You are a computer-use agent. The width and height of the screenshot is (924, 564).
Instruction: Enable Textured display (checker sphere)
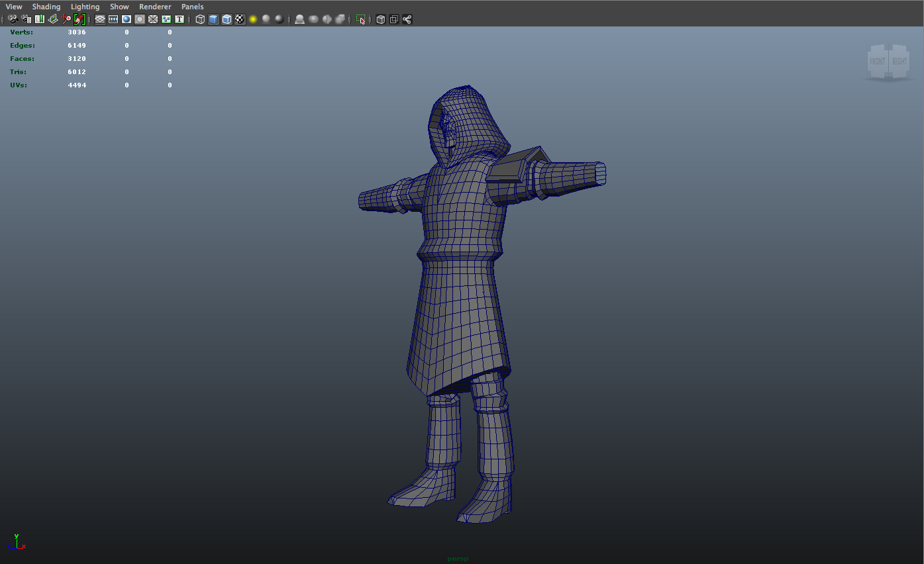tap(240, 19)
